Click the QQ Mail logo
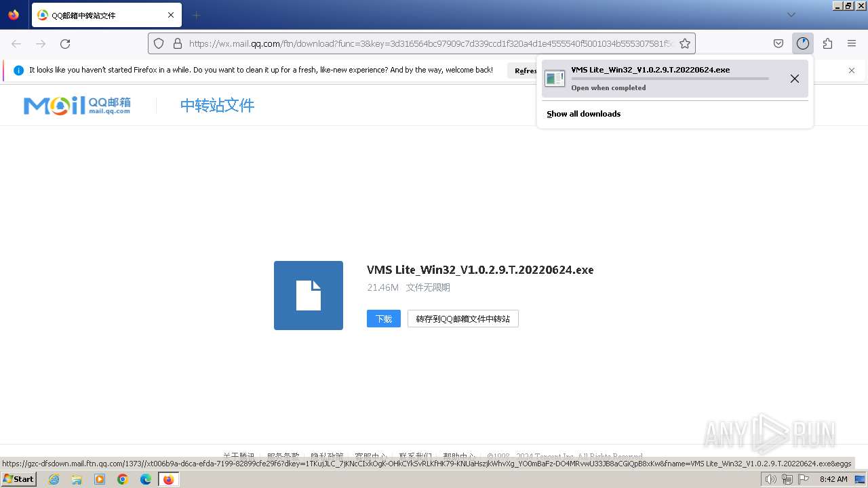 [77, 105]
